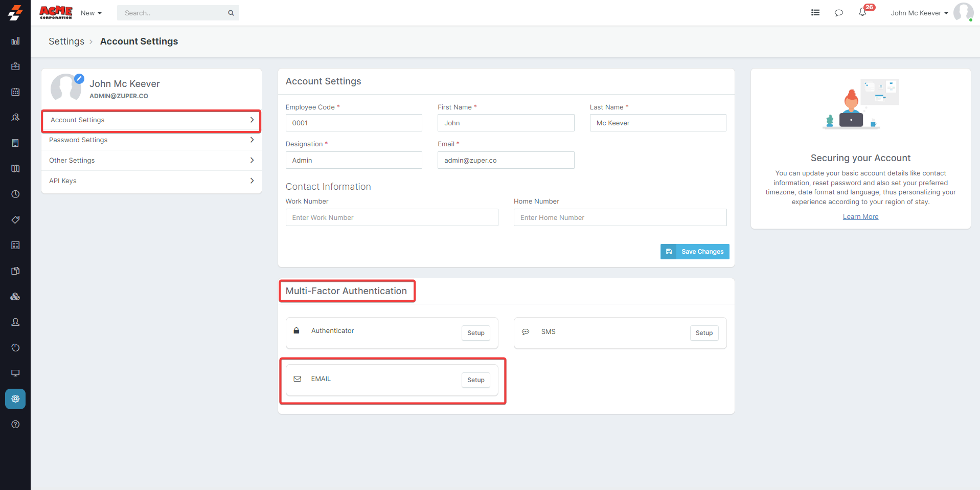Screen dimensions: 980x490
Task: Open the clock timesheet sidebar icon
Action: click(15, 194)
